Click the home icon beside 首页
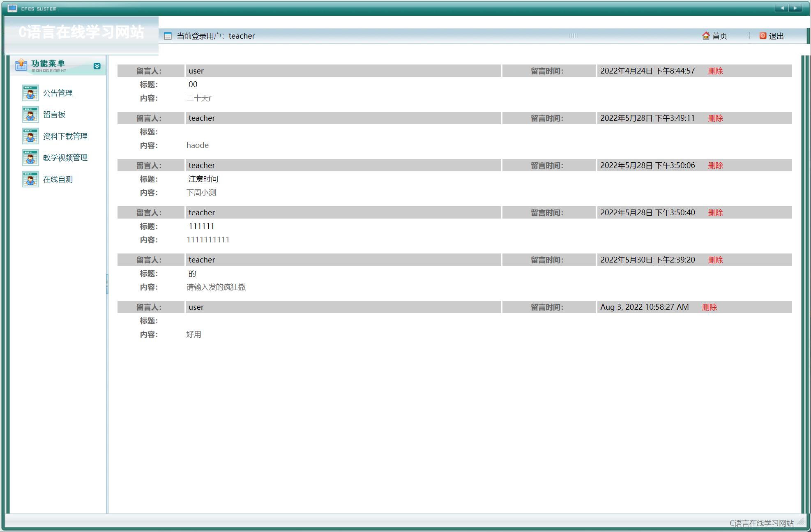811x532 pixels. click(706, 36)
